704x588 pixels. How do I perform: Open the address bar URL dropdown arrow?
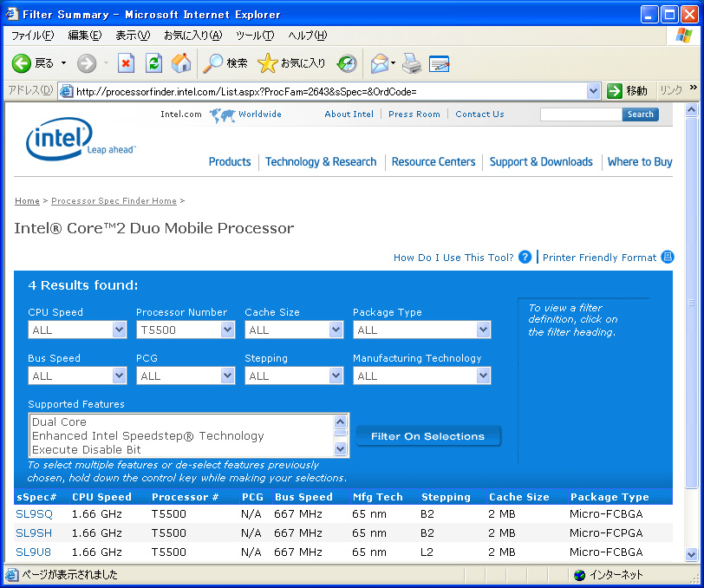594,91
